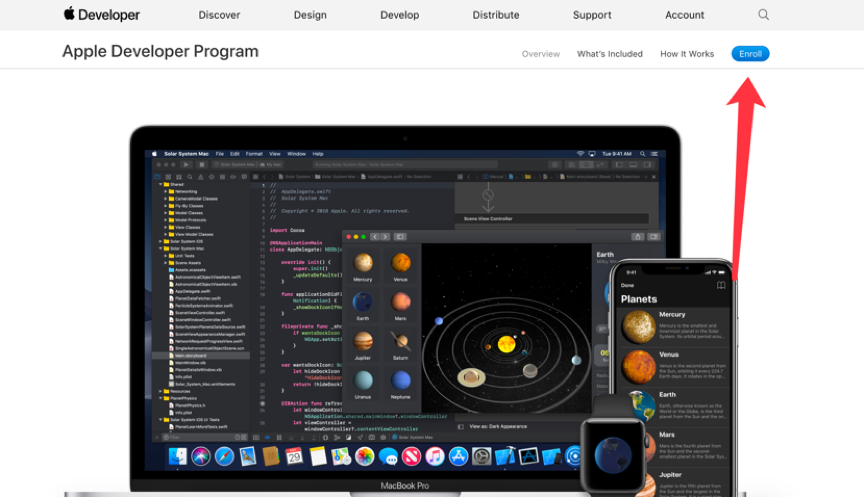The height and width of the screenshot is (497, 864).
Task: Tap the Venus row on iPhone
Action: [x=674, y=366]
